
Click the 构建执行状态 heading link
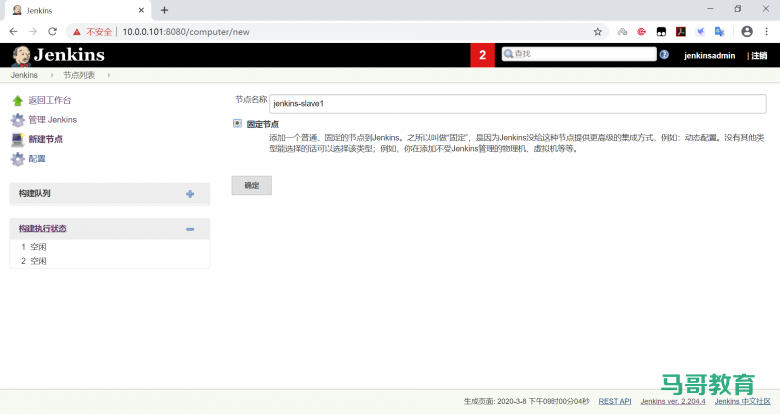[43, 229]
